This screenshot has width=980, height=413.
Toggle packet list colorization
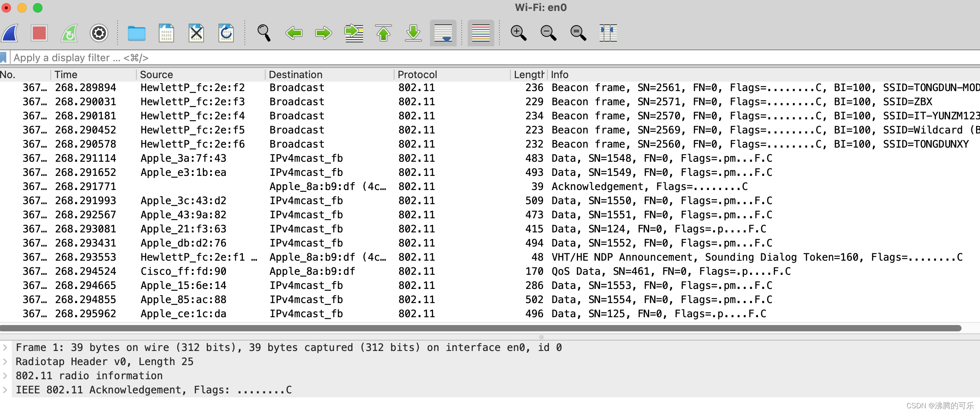pyautogui.click(x=480, y=33)
